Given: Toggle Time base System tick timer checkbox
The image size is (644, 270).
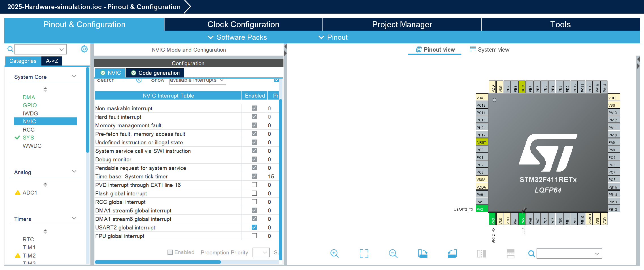Looking at the screenshot, I should coord(254,176).
